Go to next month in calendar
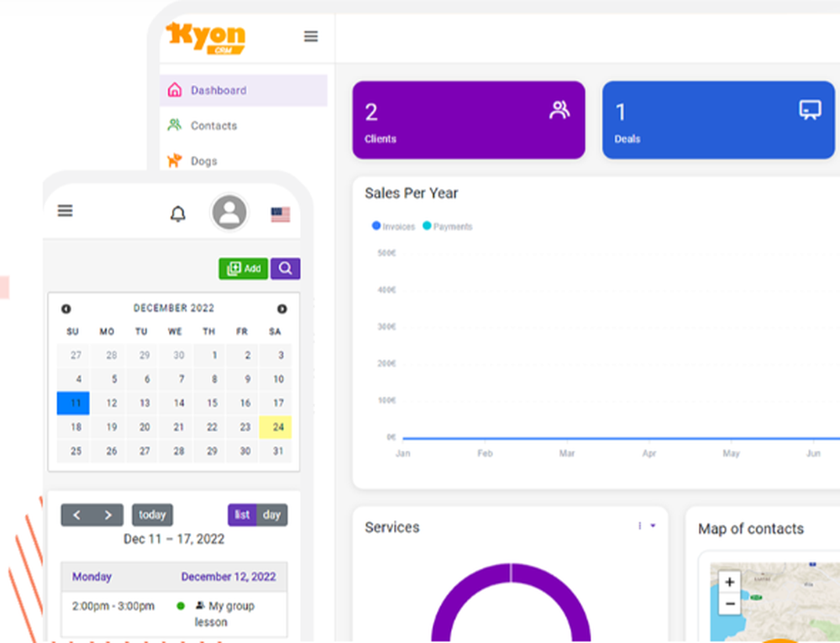The height and width of the screenshot is (643, 840). pyautogui.click(x=281, y=309)
